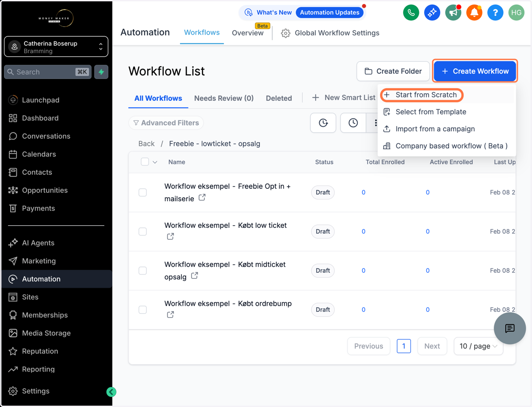Screen dimensions: 532x407
Task: Open external link for Freebie Opt in workflow
Action: point(202,198)
